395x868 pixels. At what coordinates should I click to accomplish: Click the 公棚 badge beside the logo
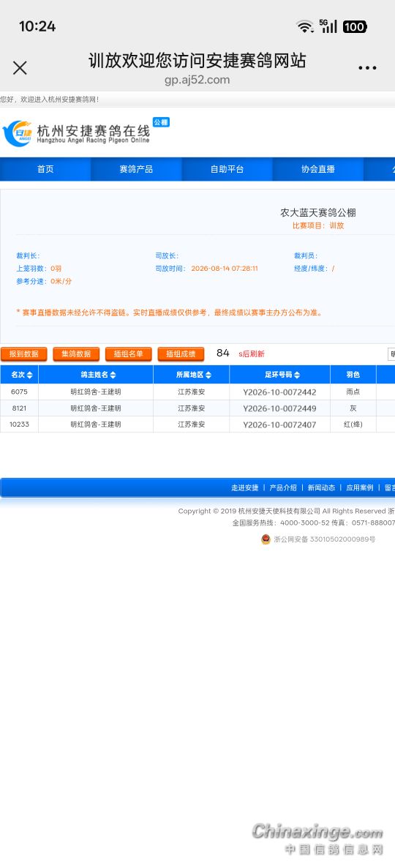tap(161, 122)
